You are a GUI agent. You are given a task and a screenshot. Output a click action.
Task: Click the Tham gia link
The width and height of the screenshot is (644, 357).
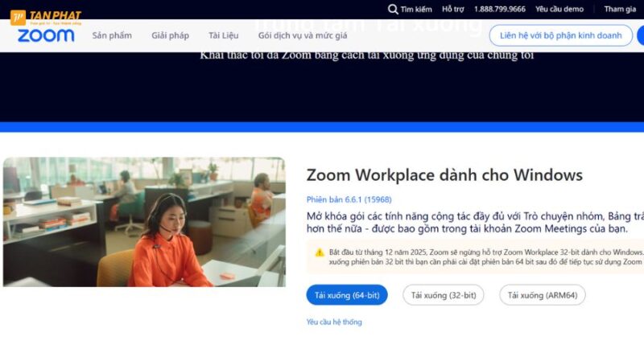click(620, 9)
